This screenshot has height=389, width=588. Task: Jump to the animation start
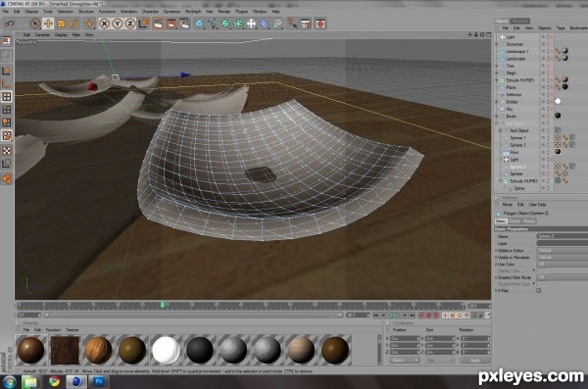click(x=376, y=316)
